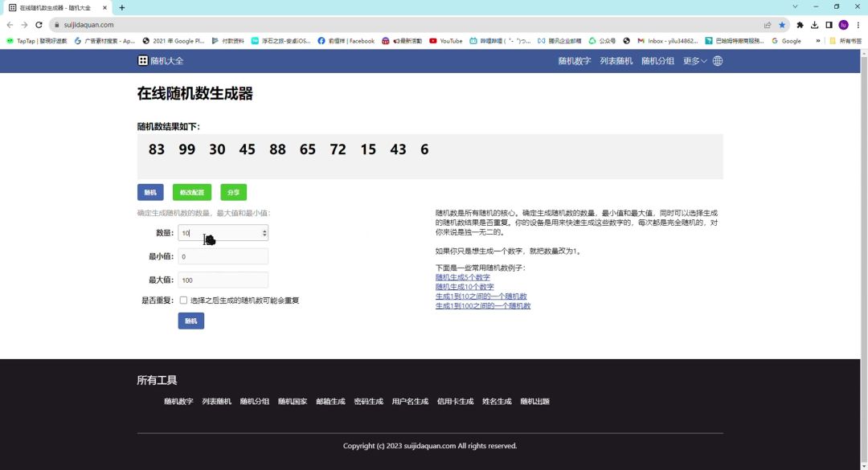Open 列表随机 in the top navigation
The width and height of the screenshot is (868, 470).
click(x=616, y=61)
